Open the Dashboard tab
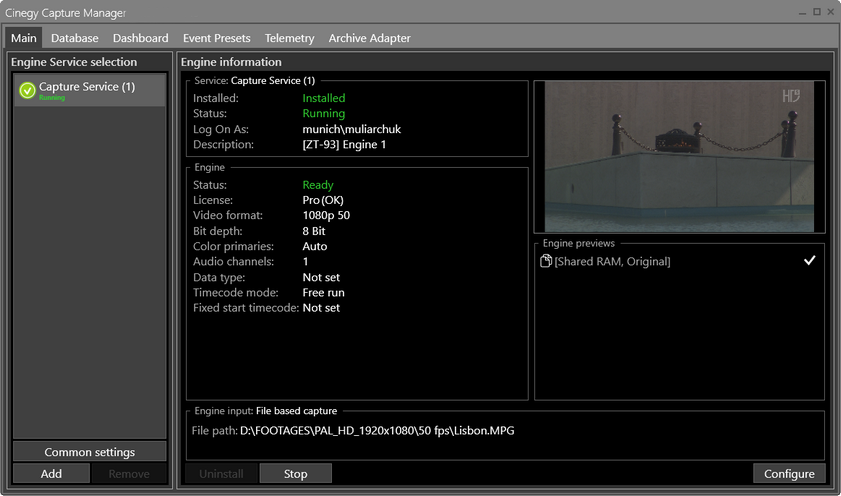 point(141,38)
